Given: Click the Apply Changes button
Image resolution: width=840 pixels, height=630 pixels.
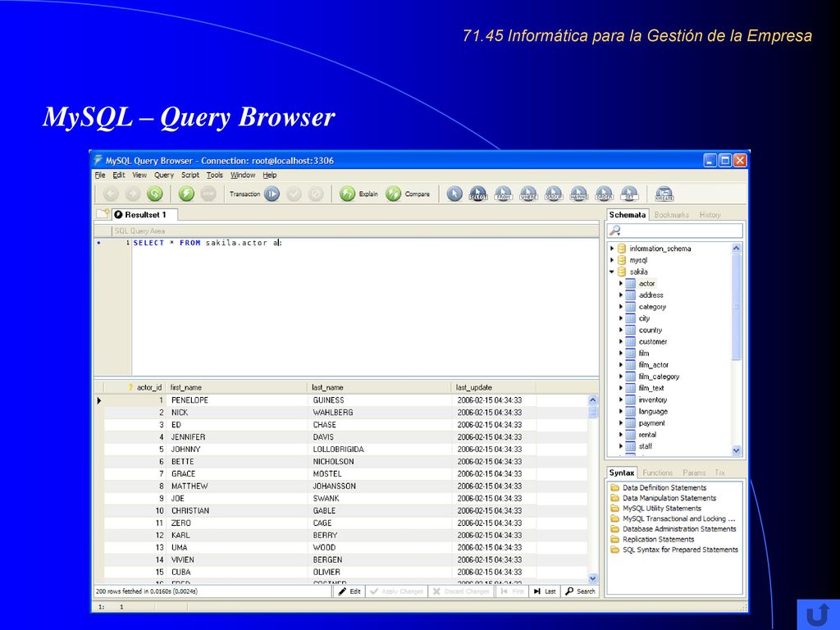Looking at the screenshot, I should pyautogui.click(x=397, y=591).
